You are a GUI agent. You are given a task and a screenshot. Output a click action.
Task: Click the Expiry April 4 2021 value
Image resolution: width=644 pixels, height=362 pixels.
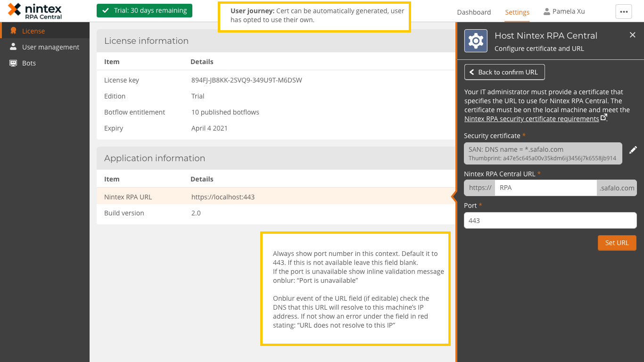click(209, 128)
